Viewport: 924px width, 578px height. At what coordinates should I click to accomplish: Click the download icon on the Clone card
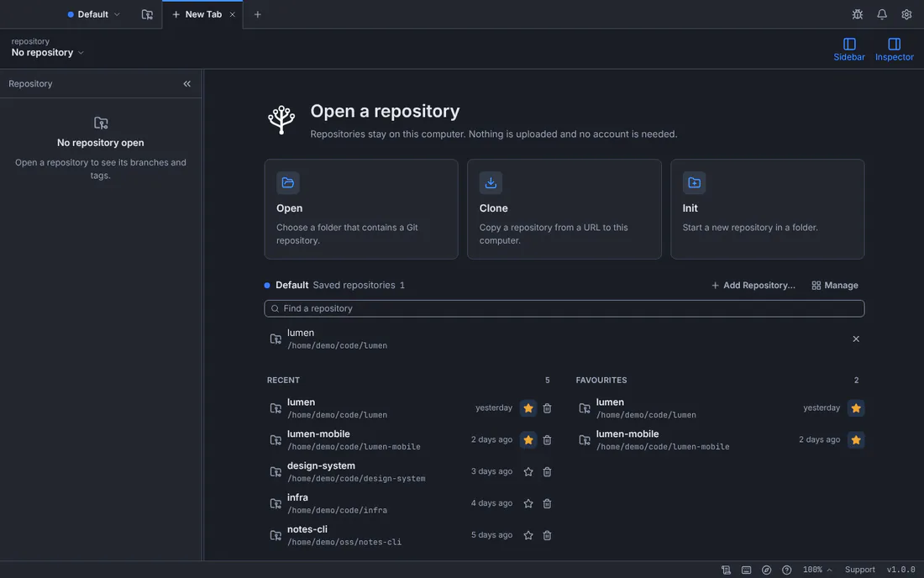pyautogui.click(x=491, y=182)
